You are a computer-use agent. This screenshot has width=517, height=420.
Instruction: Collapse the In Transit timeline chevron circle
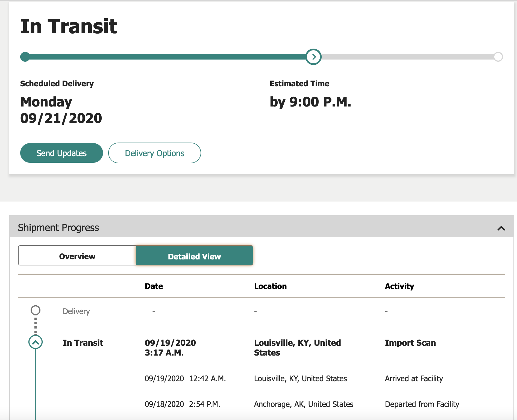click(x=36, y=342)
